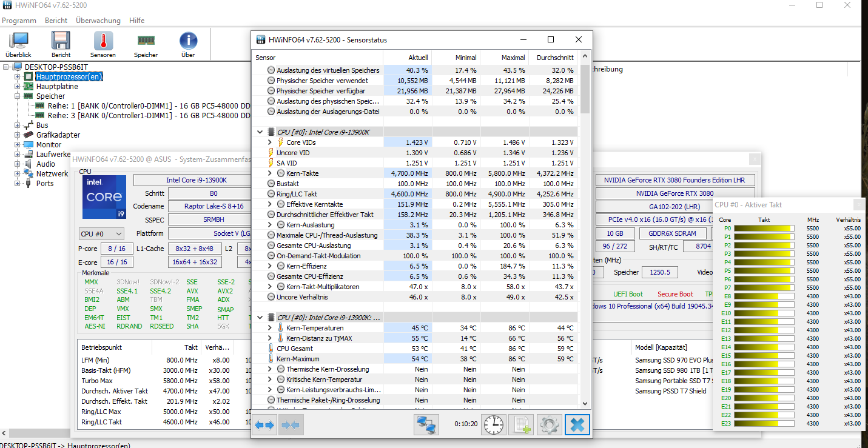
Task: Click the Turbo Max operating point row
Action: (163, 381)
